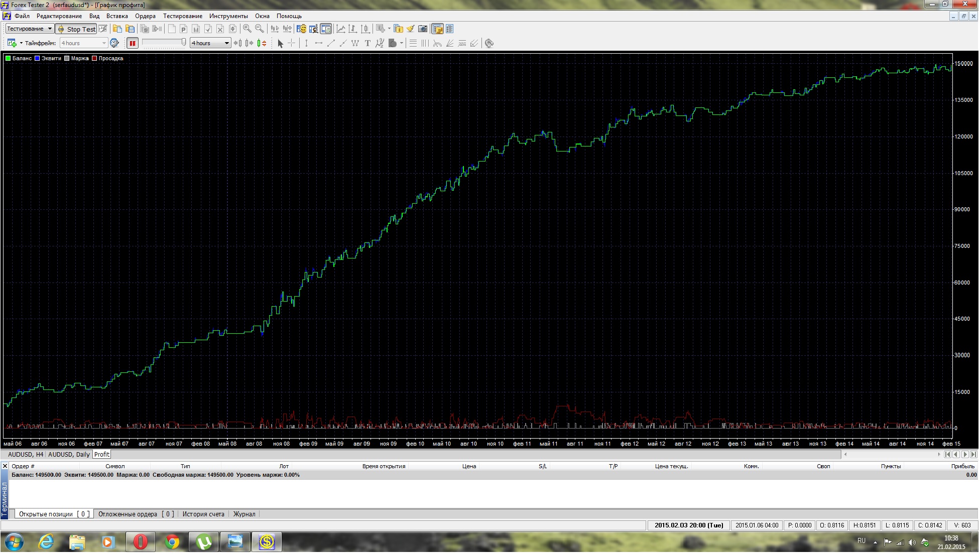
Task: Open the Тестирование mode dropdown
Action: (29, 29)
